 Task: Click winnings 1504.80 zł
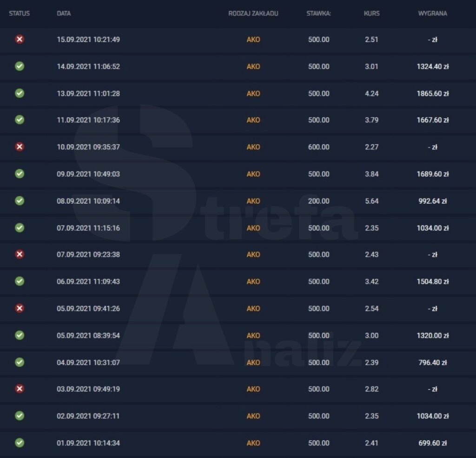click(433, 281)
